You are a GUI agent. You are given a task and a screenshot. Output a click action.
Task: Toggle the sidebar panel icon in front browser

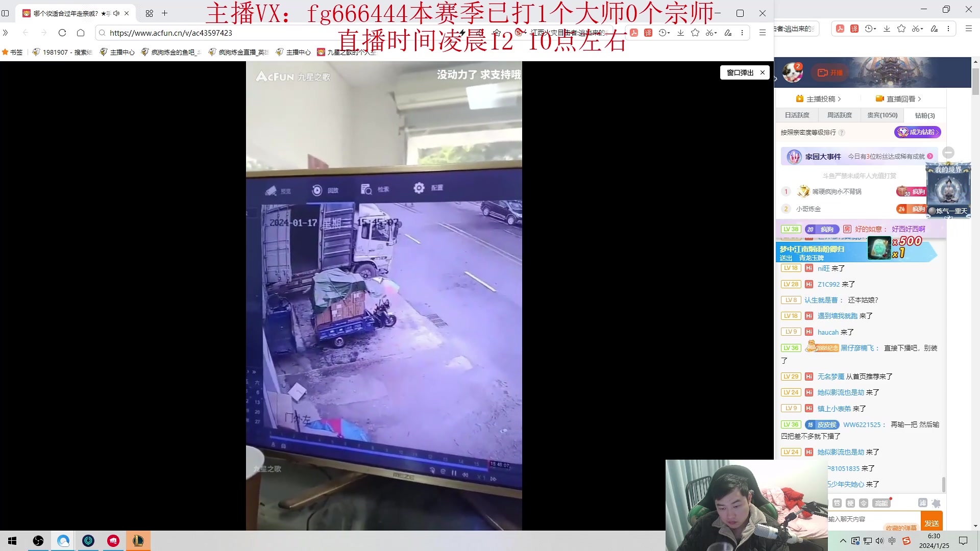(6, 13)
